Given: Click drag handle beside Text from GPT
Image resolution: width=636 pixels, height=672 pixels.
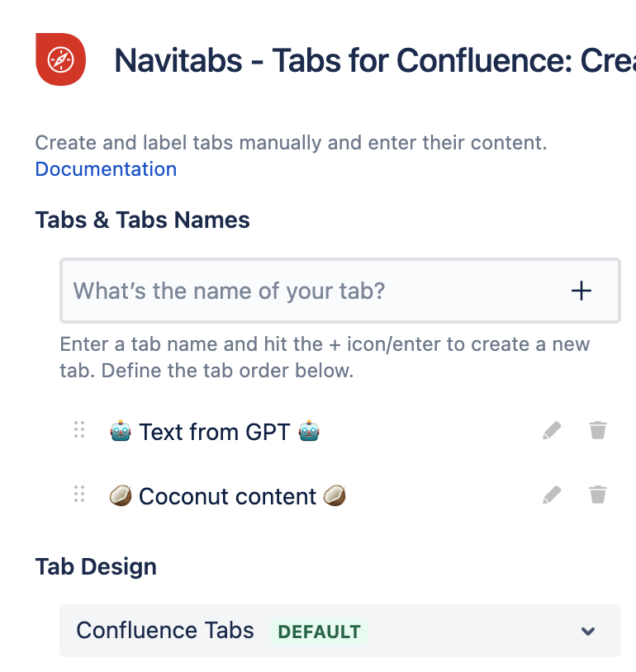Looking at the screenshot, I should point(79,430).
